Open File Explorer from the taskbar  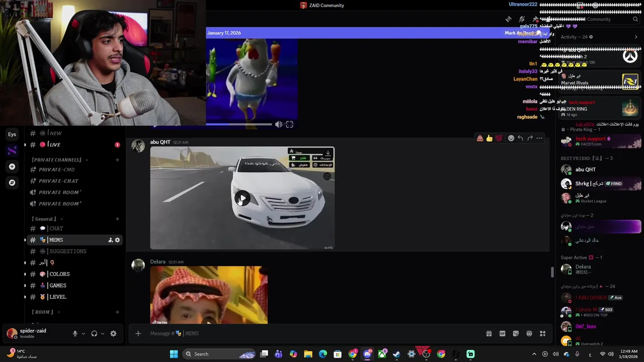[x=308, y=354]
